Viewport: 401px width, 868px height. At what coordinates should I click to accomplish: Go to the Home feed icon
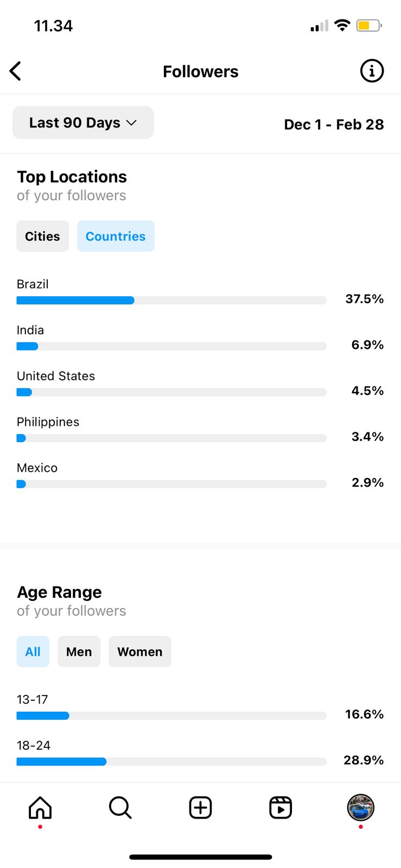(x=40, y=807)
